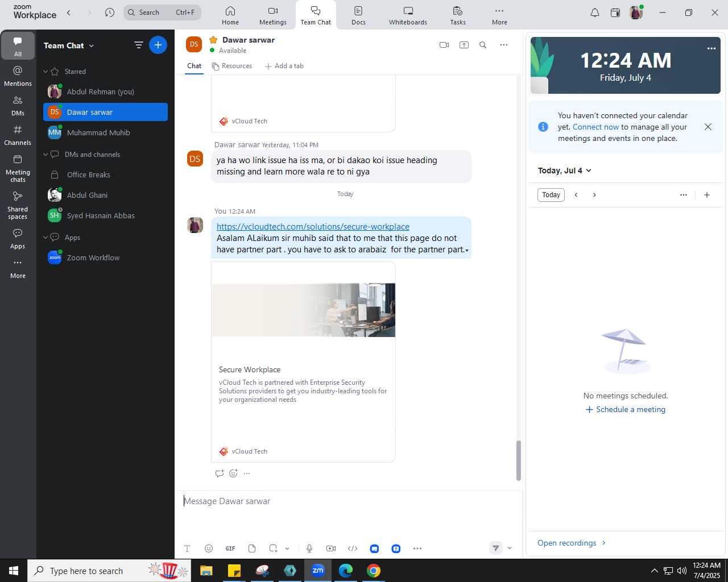Open Apps in the left sidebar

pyautogui.click(x=18, y=239)
